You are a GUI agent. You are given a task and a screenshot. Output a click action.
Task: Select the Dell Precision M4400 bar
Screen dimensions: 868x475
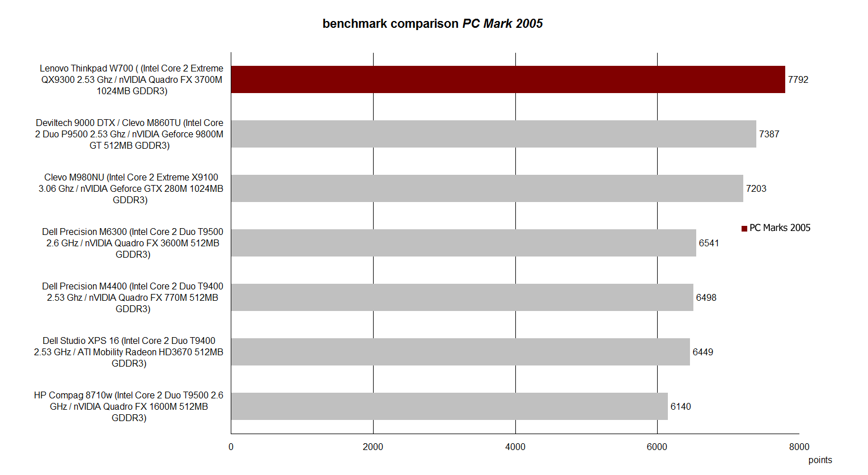pyautogui.click(x=462, y=297)
